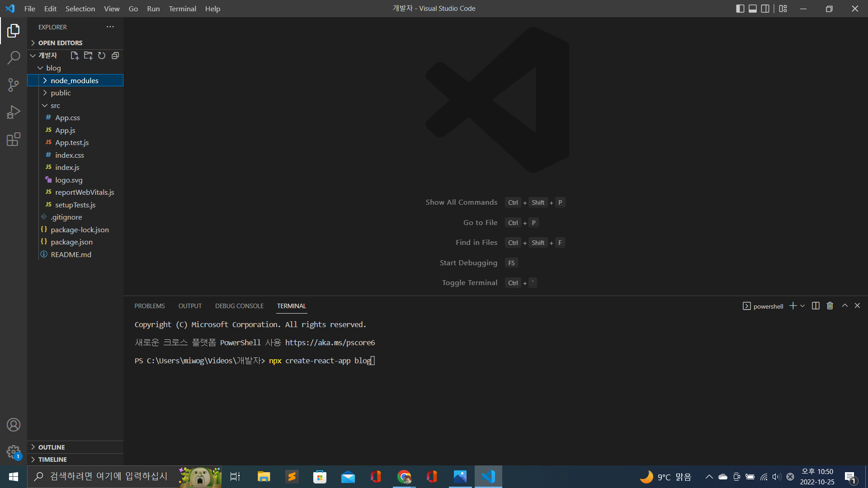Split the terminal panel
Screen dimensions: 868x488
coord(816,306)
